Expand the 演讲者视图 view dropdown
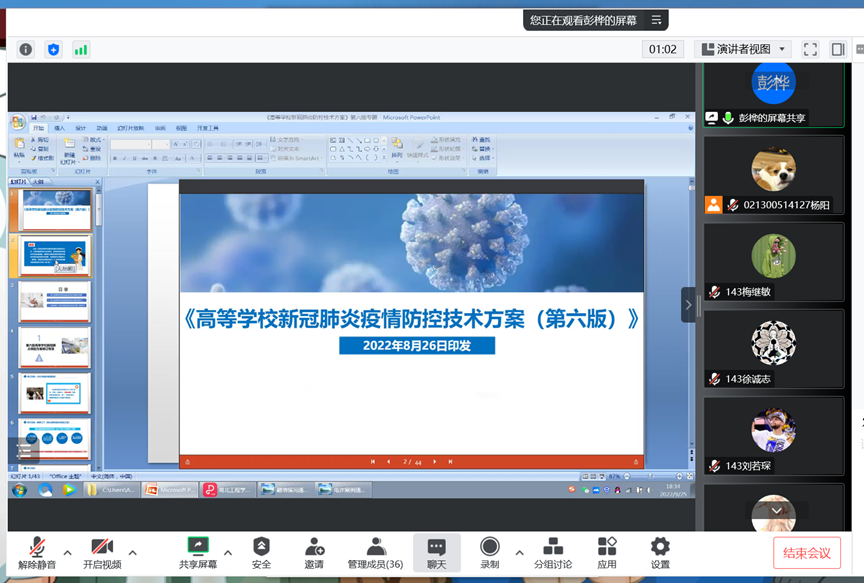The image size is (864, 583). 745,49
